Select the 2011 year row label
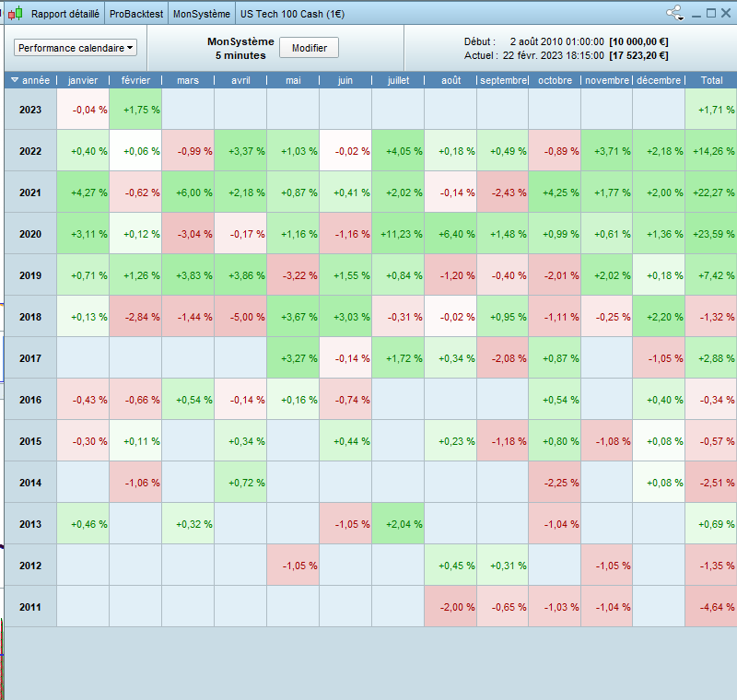Screen dimensions: 737x700 [x=30, y=606]
